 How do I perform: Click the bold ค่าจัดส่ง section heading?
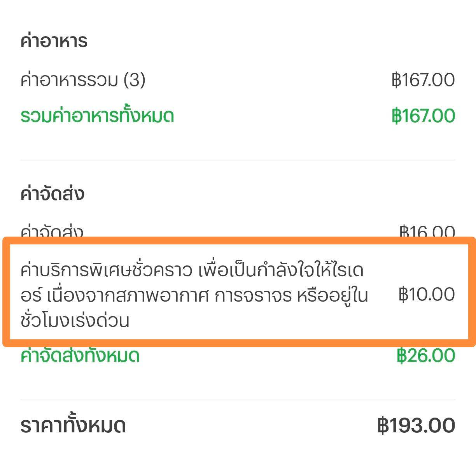[x=52, y=194]
